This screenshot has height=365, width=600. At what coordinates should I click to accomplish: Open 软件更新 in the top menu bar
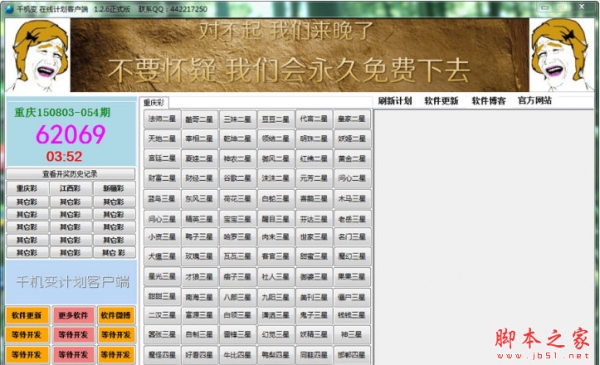click(x=441, y=101)
